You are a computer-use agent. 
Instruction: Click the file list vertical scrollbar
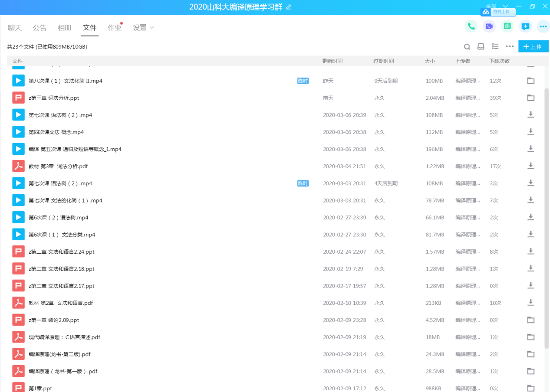(x=547, y=217)
